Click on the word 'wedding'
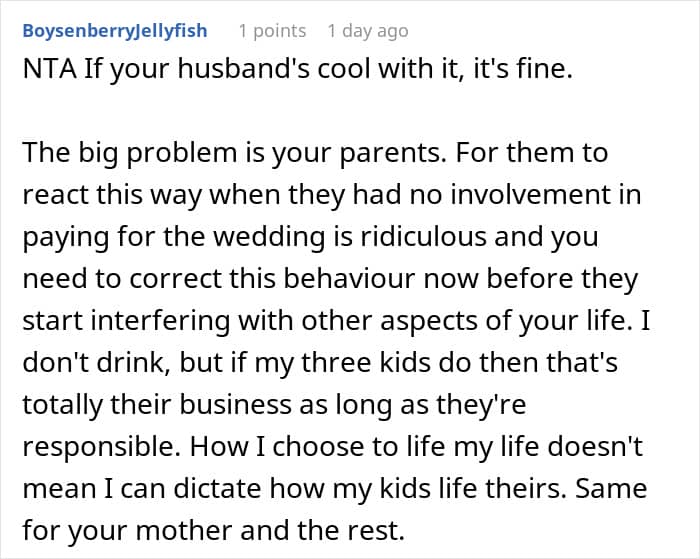 pos(269,237)
